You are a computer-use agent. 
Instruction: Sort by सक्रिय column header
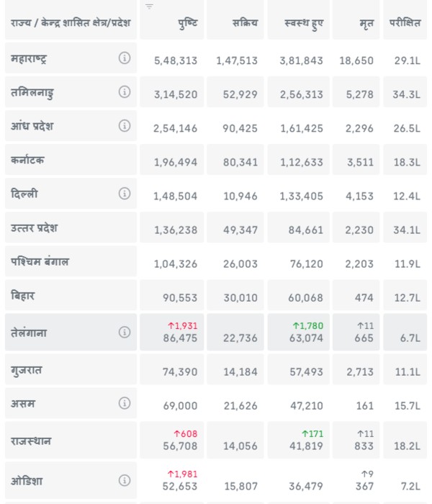(246, 24)
